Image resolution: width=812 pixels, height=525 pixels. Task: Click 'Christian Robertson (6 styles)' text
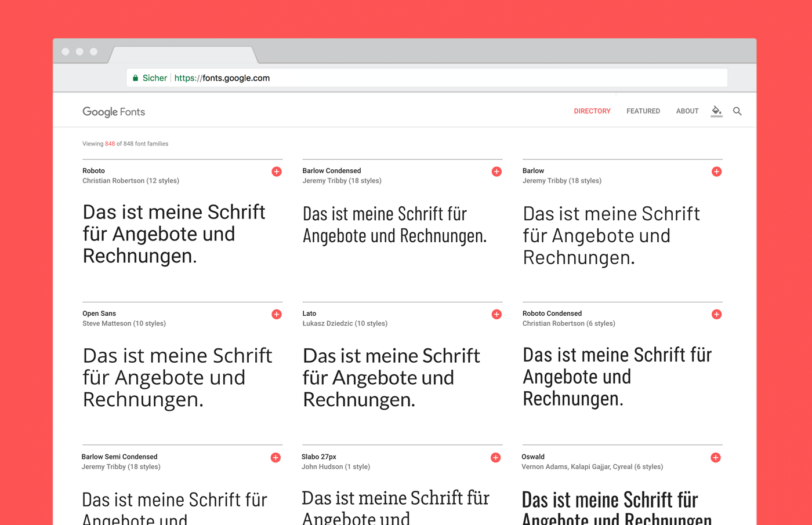(x=569, y=323)
